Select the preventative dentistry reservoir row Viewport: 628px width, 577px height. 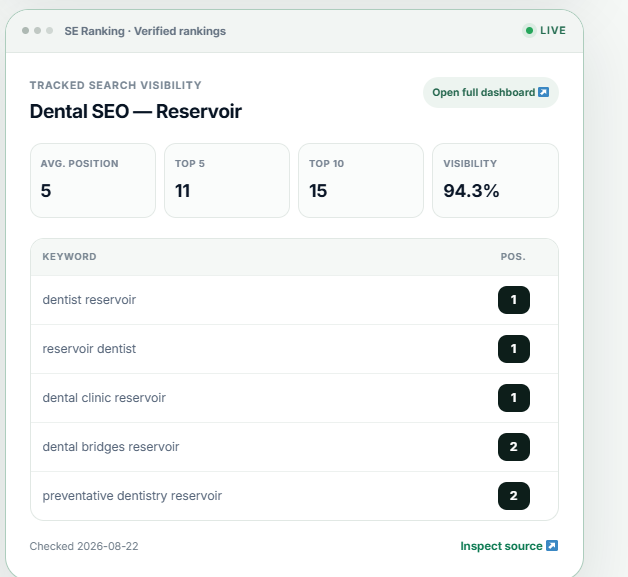coord(294,496)
